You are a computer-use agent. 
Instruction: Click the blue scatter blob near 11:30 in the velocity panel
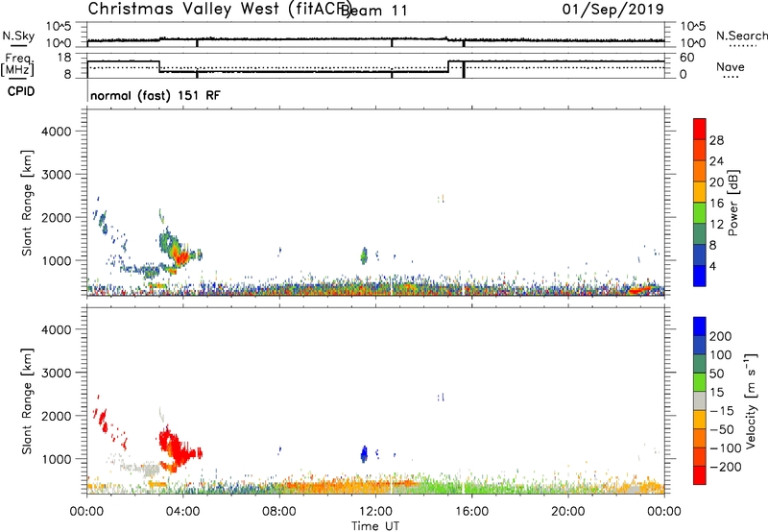click(364, 454)
